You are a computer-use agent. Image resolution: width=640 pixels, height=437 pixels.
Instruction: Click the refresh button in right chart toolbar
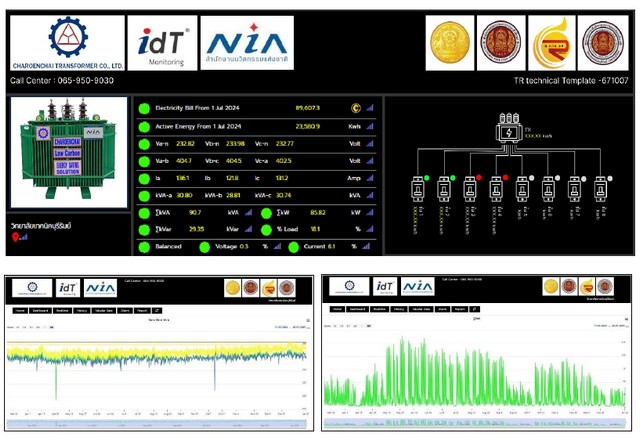click(476, 311)
